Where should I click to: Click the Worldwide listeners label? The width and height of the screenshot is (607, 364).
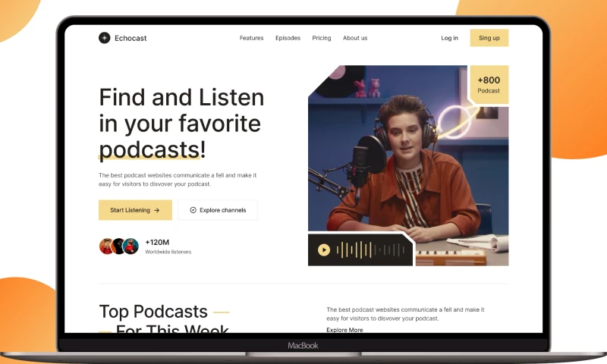(168, 252)
